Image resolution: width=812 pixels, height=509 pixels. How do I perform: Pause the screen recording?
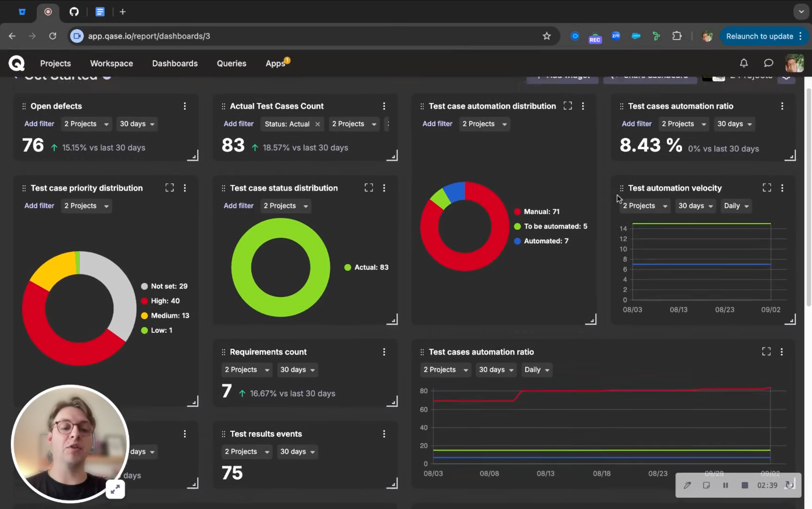coord(726,485)
